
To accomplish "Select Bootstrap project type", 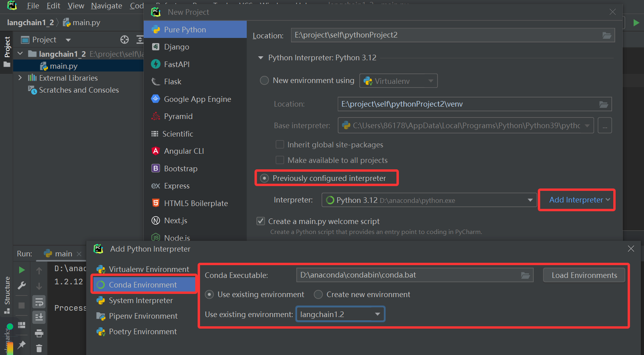I will (x=195, y=168).
